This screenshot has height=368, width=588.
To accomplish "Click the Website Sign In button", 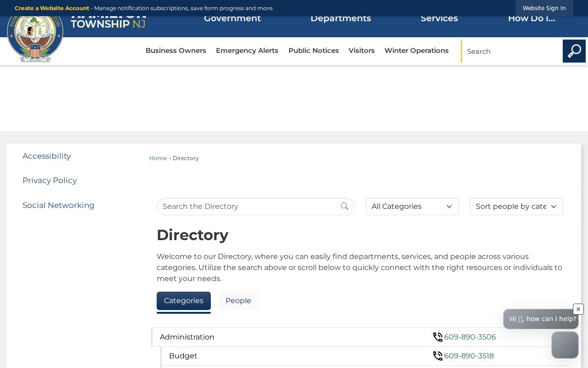I will (544, 8).
